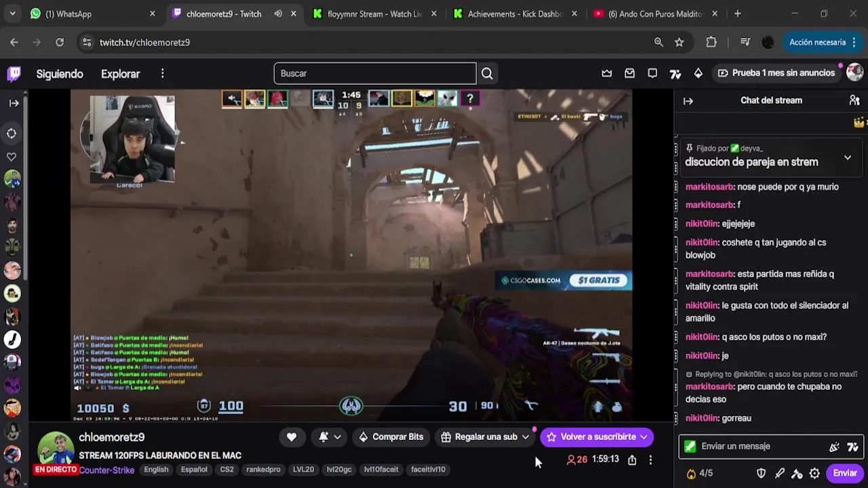Open the chat community users icon
Viewport: 868px width, 488px height.
854,100
